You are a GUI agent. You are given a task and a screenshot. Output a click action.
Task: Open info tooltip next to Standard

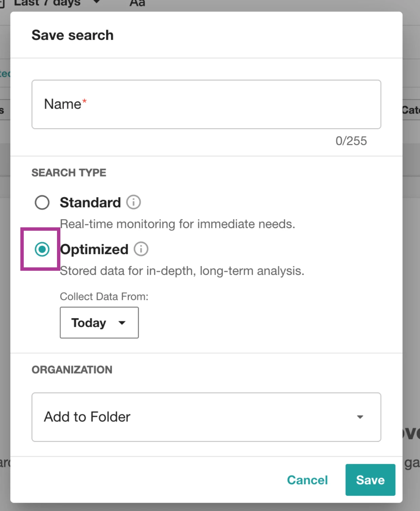tap(133, 202)
